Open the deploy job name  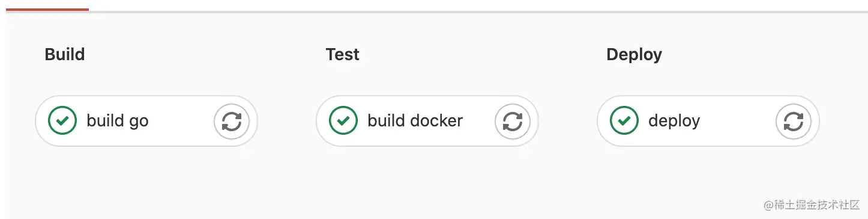[x=674, y=121]
